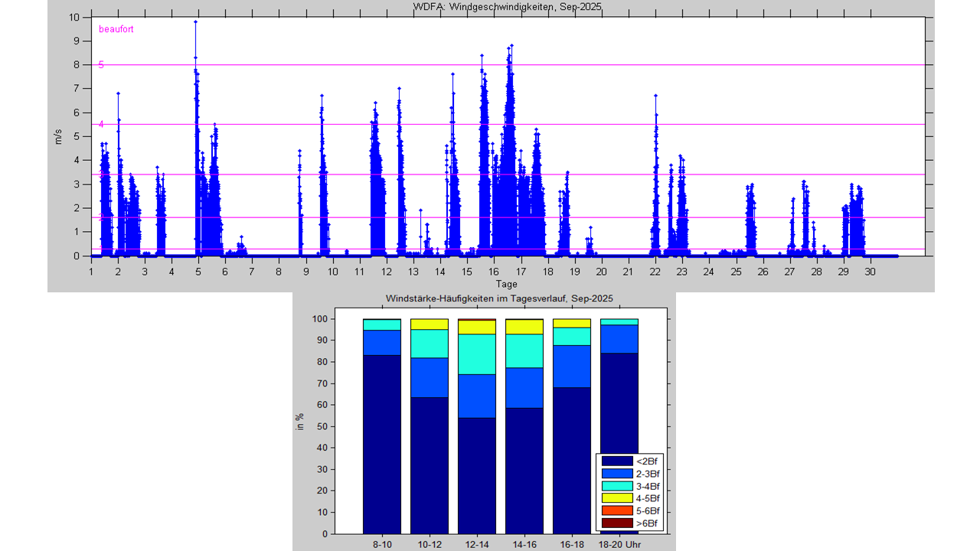Click day 22 tick label on Tage axis
Image resolution: width=980 pixels, height=551 pixels.
point(655,272)
